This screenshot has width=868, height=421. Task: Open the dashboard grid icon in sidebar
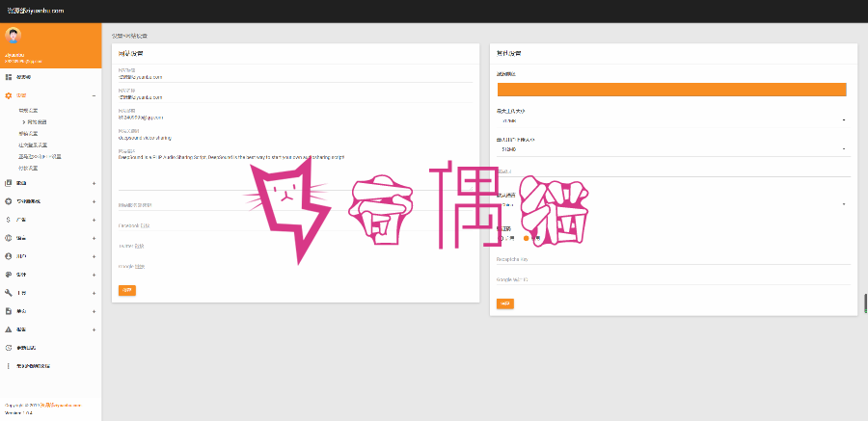coord(9,77)
